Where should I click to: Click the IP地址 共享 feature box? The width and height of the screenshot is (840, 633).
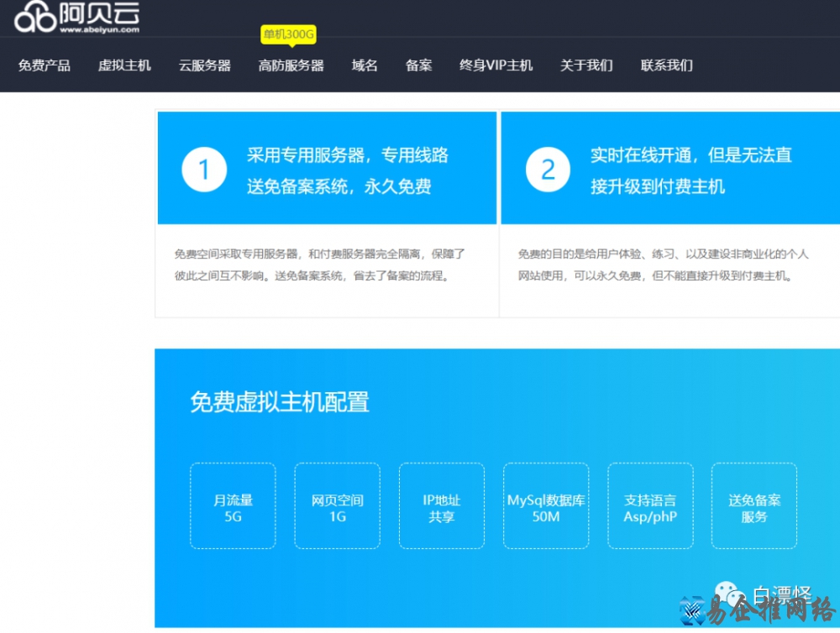[x=441, y=506]
